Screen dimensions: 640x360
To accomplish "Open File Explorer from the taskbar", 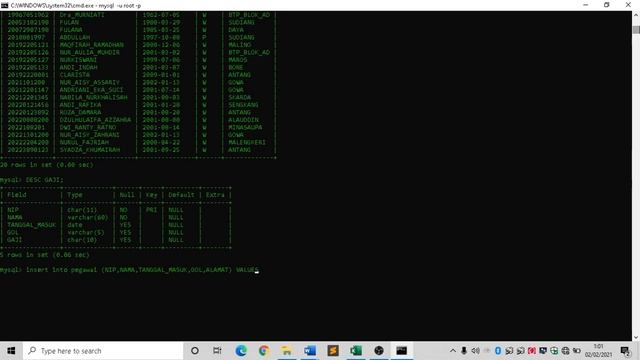I will (287, 351).
